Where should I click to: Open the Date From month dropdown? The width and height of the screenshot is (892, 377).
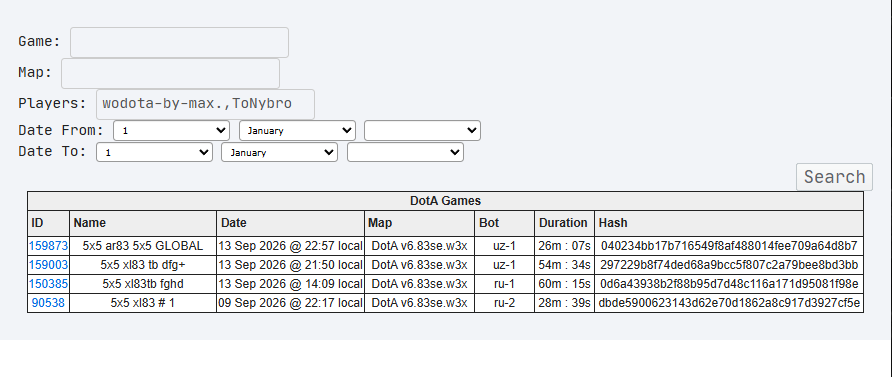coord(298,130)
